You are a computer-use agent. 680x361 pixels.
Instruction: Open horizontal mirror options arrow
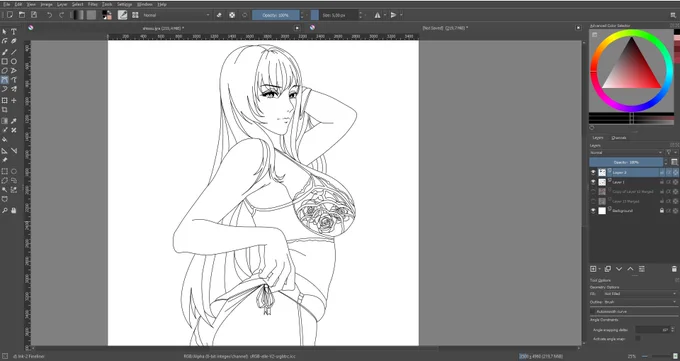coord(384,15)
